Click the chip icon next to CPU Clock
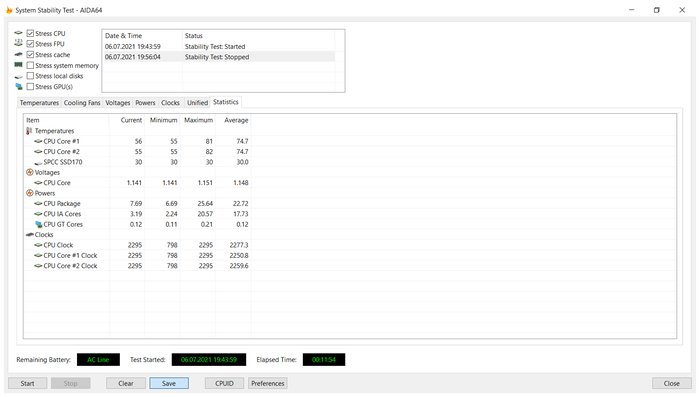This screenshot has width=700, height=397. (x=38, y=245)
